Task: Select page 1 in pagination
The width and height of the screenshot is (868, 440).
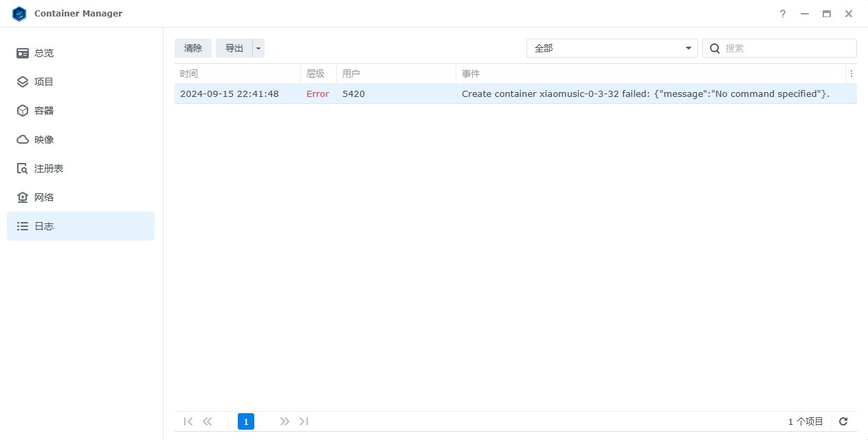Action: pos(246,421)
